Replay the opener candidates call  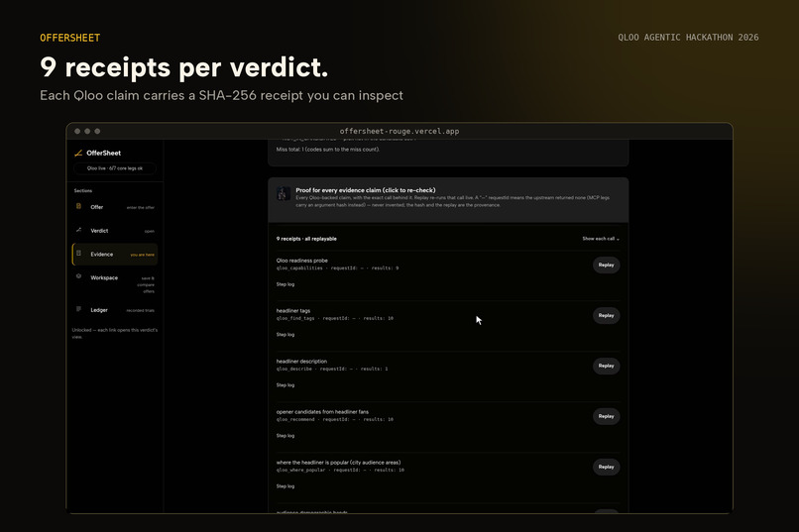pos(606,416)
